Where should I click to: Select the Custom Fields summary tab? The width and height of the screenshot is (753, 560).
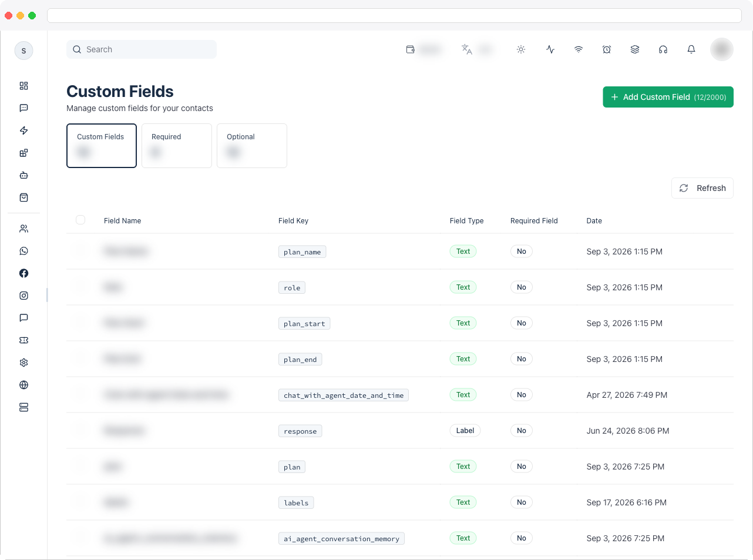tap(102, 146)
